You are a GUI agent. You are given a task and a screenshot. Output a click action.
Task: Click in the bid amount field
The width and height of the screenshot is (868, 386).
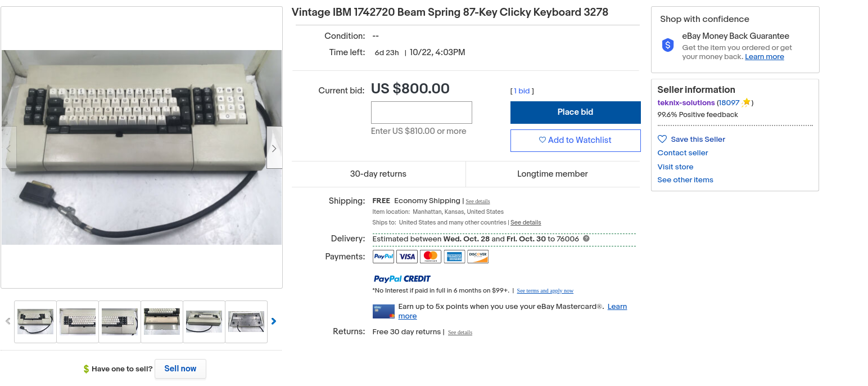click(x=421, y=113)
